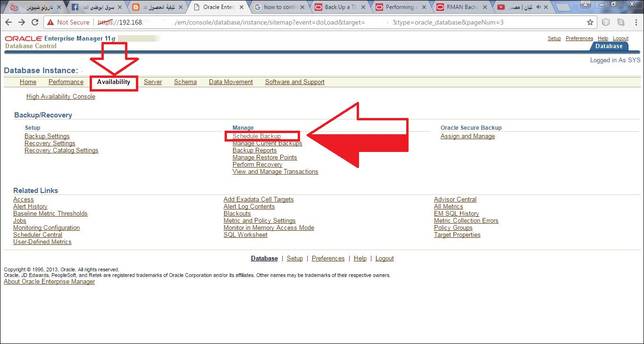Click the browser forward arrow
644x344 pixels.
click(22, 22)
